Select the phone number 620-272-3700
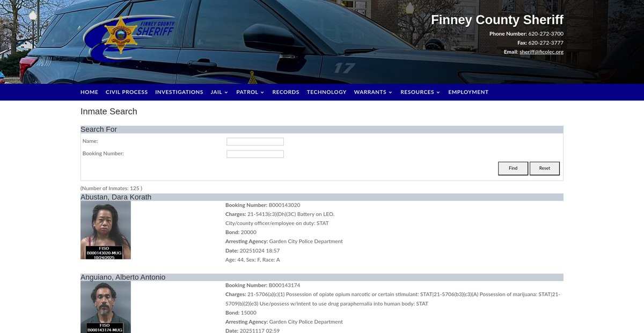 pos(546,34)
